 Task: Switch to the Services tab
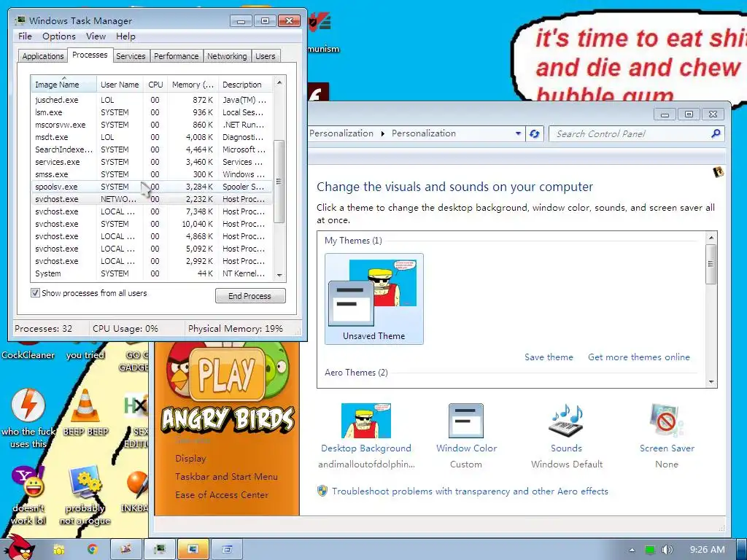[131, 56]
